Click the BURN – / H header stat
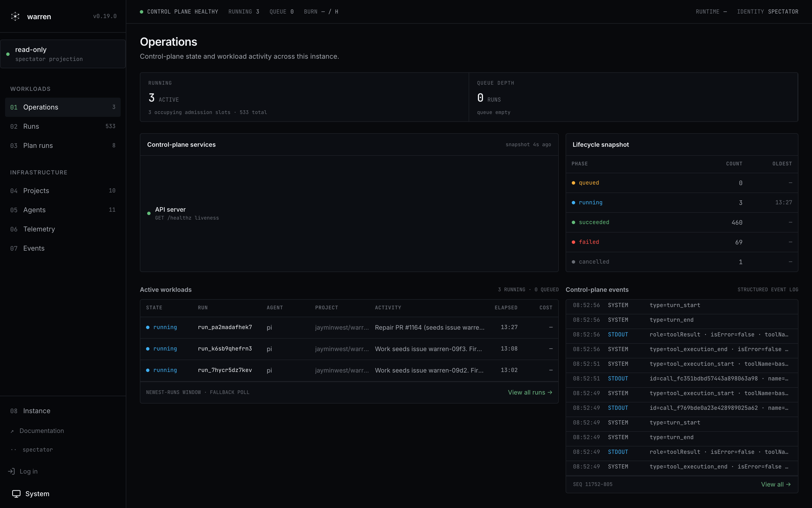The width and height of the screenshot is (812, 508). 321,12
